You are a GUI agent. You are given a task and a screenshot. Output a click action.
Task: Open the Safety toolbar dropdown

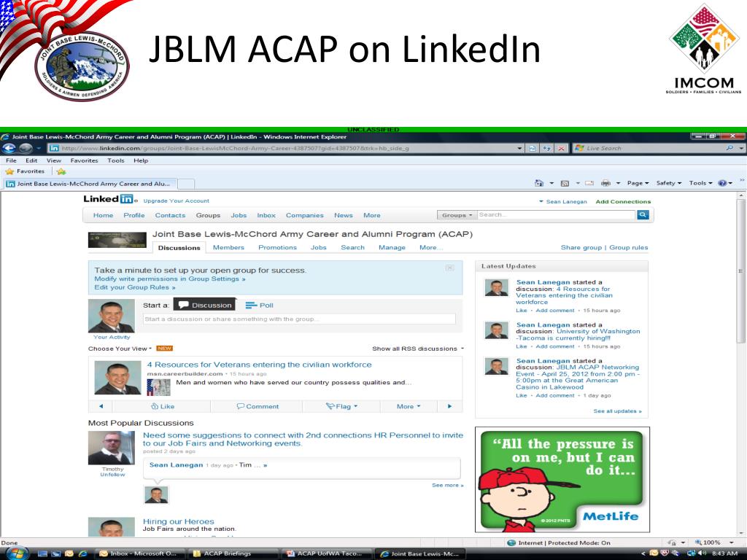click(669, 183)
